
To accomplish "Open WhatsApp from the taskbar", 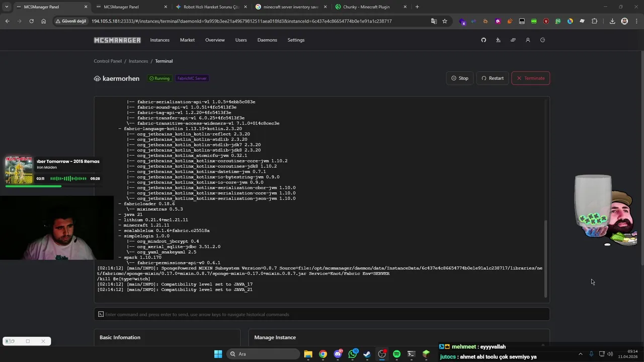I will click(x=353, y=354).
